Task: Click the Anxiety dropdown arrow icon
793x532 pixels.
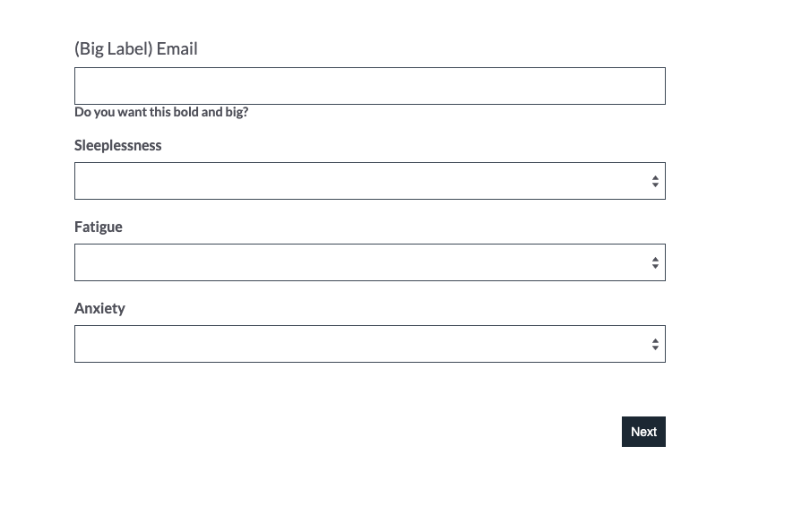Action: (655, 344)
